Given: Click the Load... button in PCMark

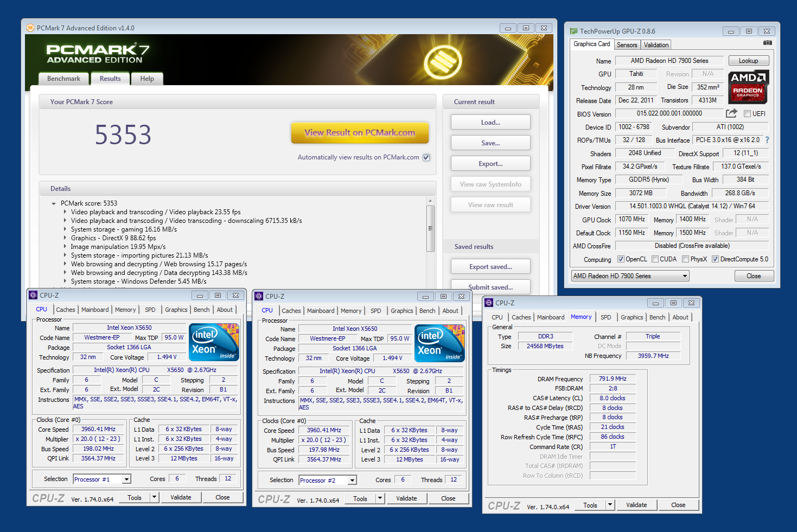Looking at the screenshot, I should (490, 123).
